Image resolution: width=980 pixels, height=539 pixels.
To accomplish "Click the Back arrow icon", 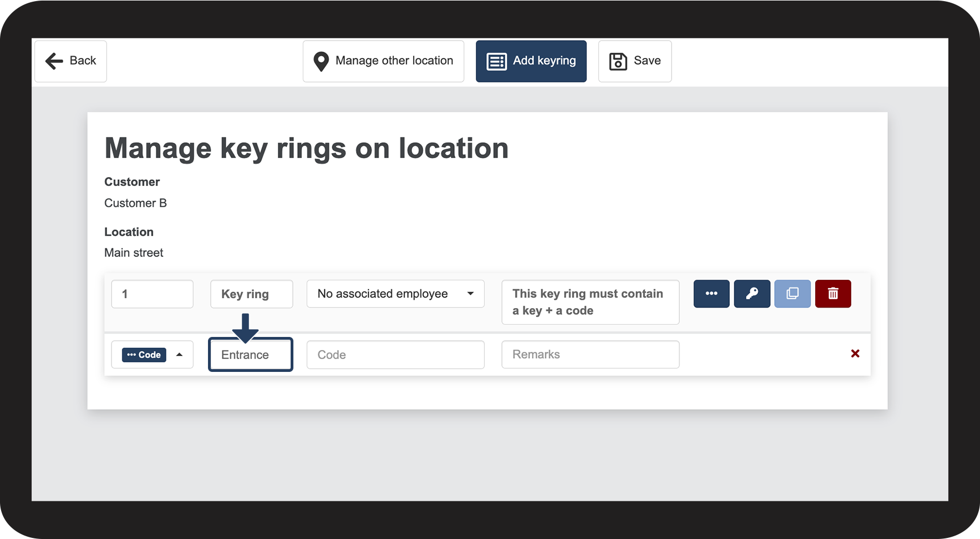I will click(x=54, y=61).
